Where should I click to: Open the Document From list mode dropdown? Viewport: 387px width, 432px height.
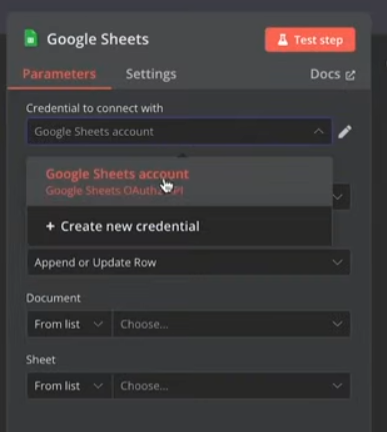click(x=69, y=324)
